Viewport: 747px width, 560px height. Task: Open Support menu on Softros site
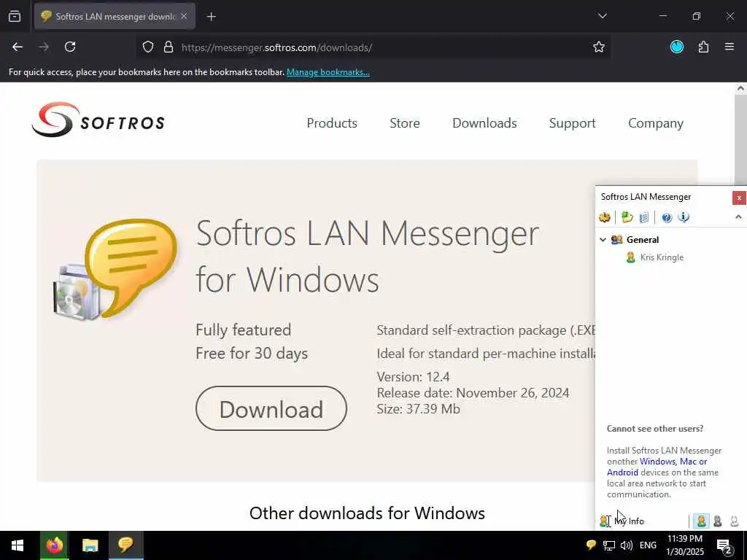point(572,122)
